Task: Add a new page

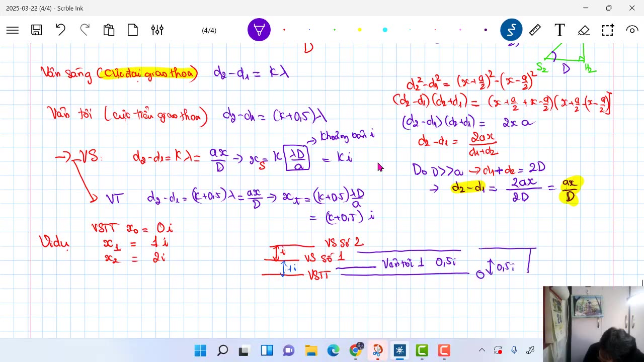Action: (x=133, y=30)
